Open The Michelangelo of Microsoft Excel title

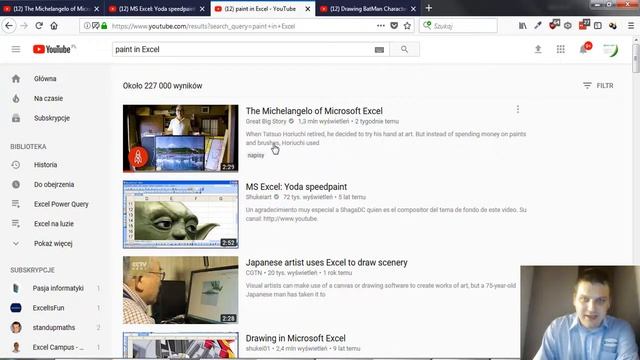pyautogui.click(x=314, y=111)
